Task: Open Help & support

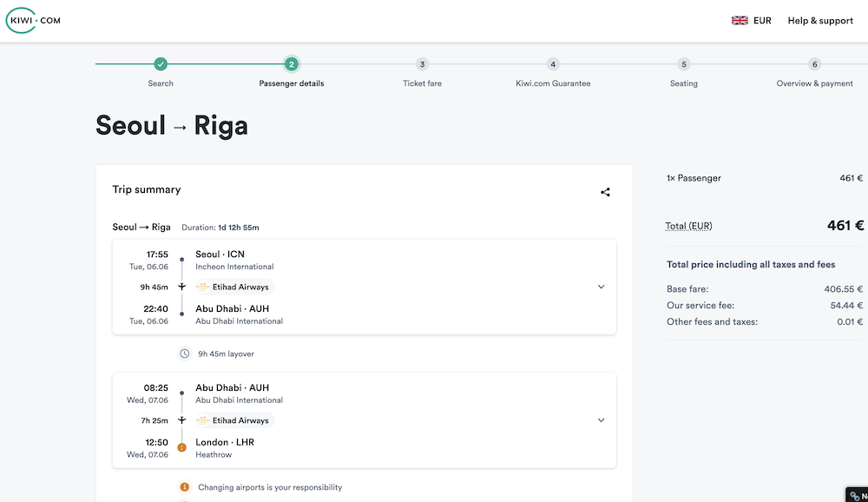Action: (x=819, y=21)
